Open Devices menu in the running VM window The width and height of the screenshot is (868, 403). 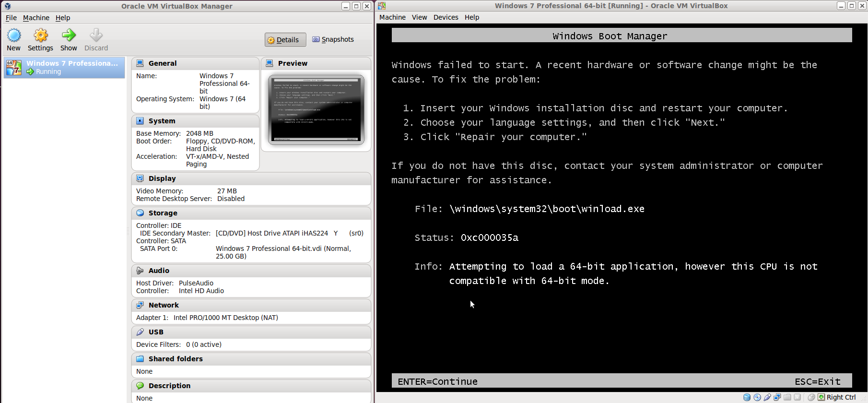click(x=446, y=17)
